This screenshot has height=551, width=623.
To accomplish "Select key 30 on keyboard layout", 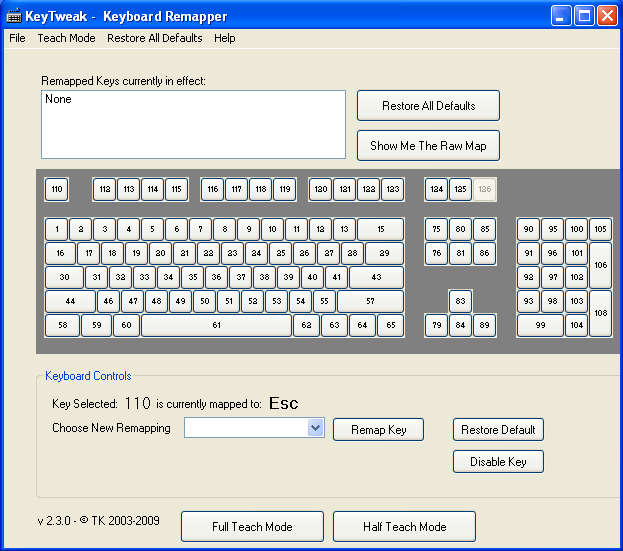I will 64,277.
